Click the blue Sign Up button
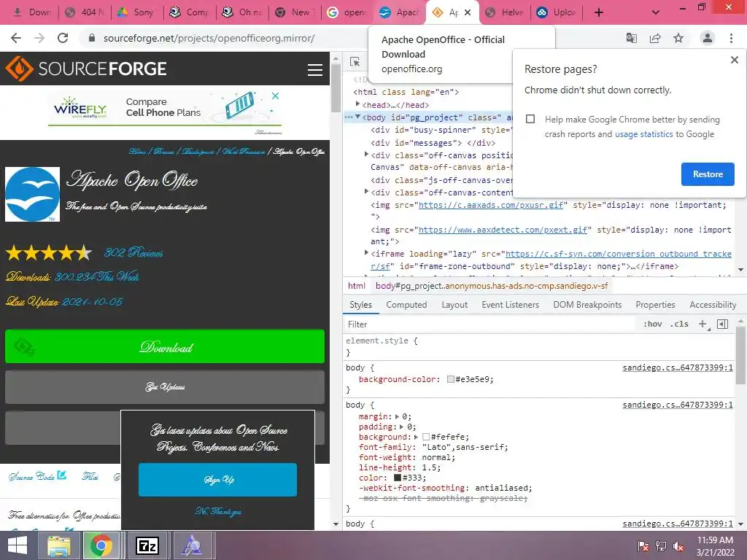This screenshot has width=747, height=560. (x=217, y=480)
